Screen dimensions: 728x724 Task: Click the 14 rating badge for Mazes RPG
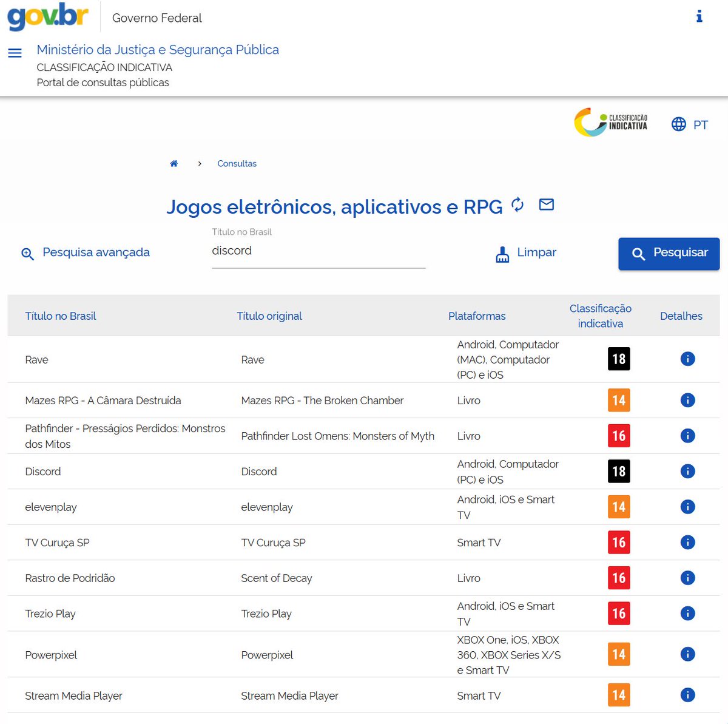pos(619,400)
